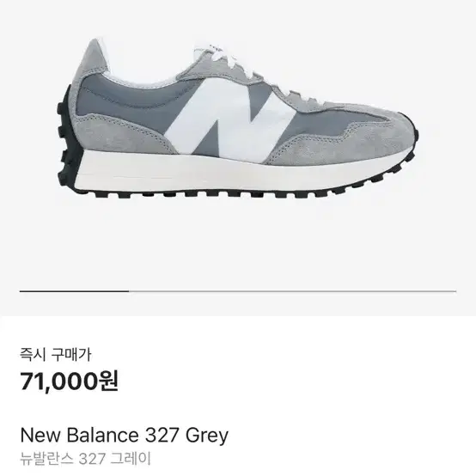Click the word Grey in product title
The image size is (476, 476).
[x=207, y=436]
